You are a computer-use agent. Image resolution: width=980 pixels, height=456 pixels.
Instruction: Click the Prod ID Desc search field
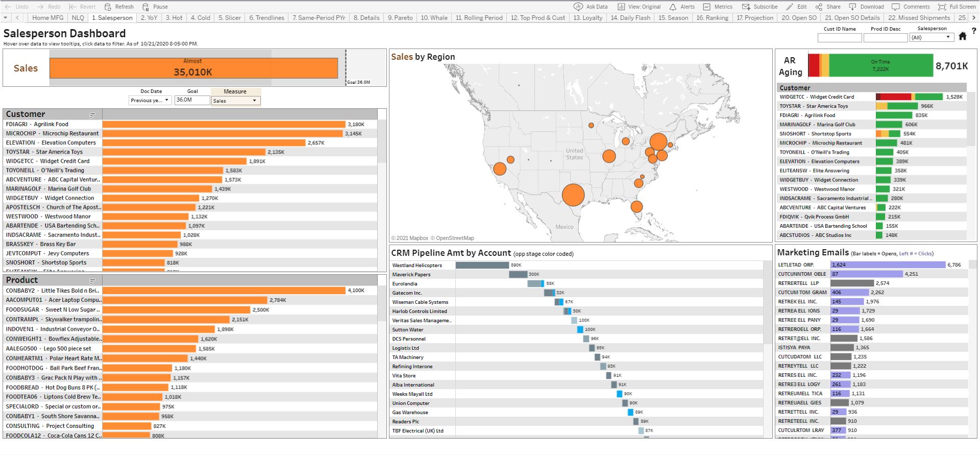coord(886,38)
